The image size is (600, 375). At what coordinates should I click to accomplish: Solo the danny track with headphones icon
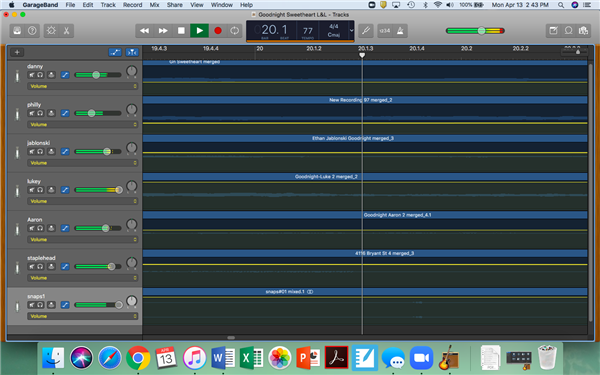40,75
